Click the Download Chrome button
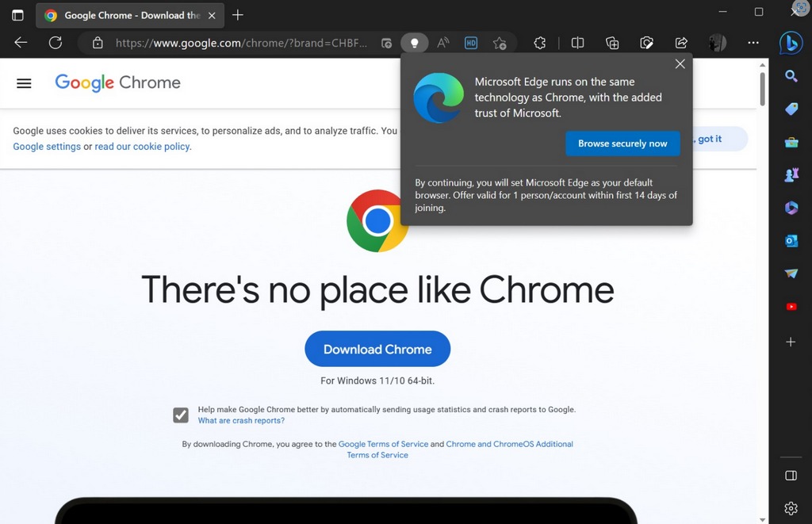The image size is (812, 524). pos(377,349)
